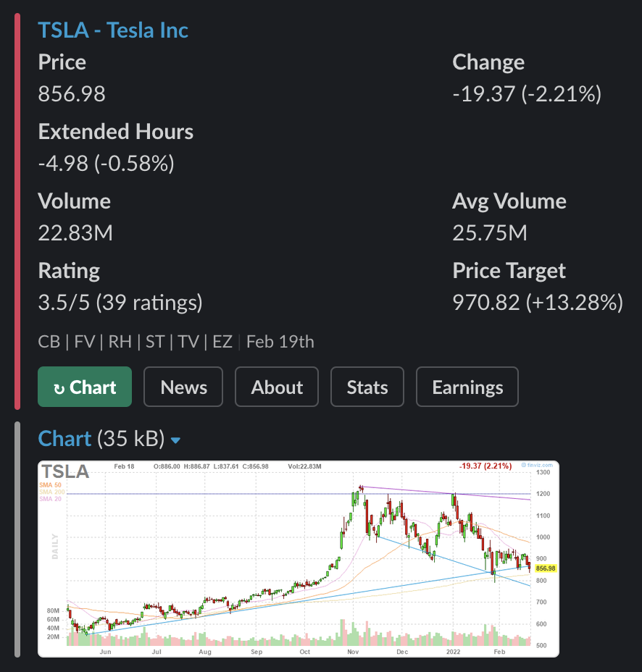Click the Chart attachment file name
This screenshot has width=642, height=672.
tap(64, 439)
